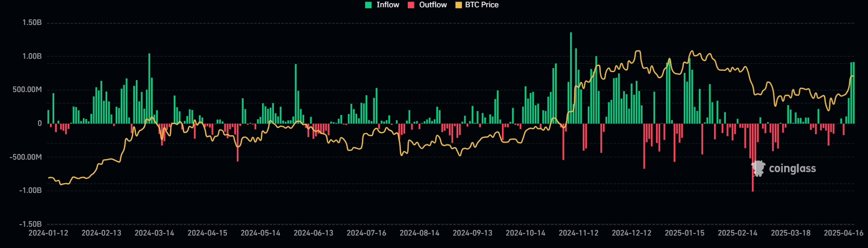868x248 pixels.
Task: Toggle the BTC Price legend label
Action: coord(482,5)
